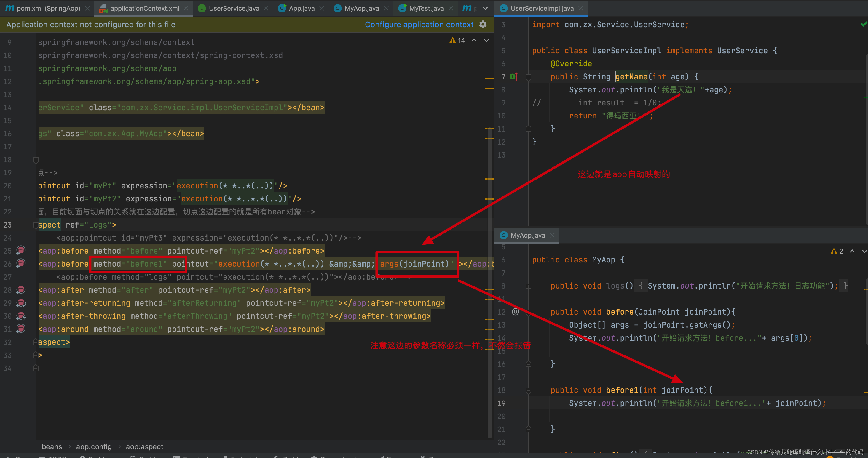Click the warning icon showing 2 problems in MyAop
The image size is (868, 458).
[x=834, y=251]
